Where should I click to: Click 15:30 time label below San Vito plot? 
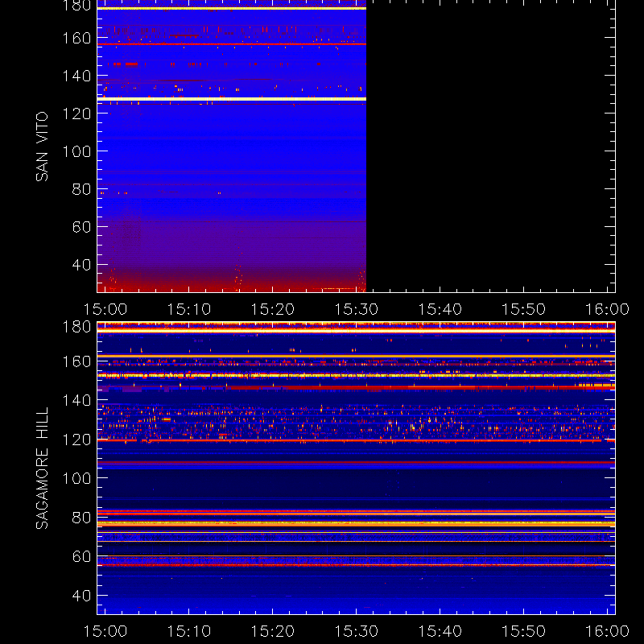click(356, 309)
